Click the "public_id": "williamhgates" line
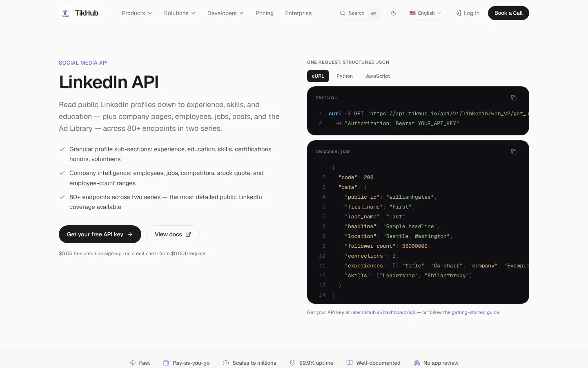588x368 pixels. click(391, 197)
